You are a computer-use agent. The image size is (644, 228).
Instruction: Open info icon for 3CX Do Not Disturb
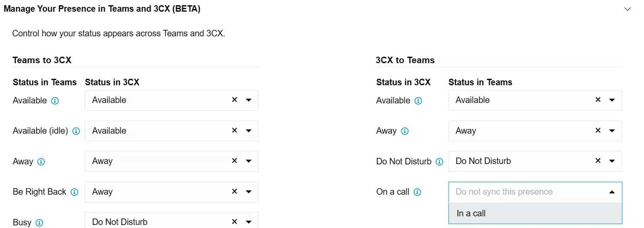439,162
